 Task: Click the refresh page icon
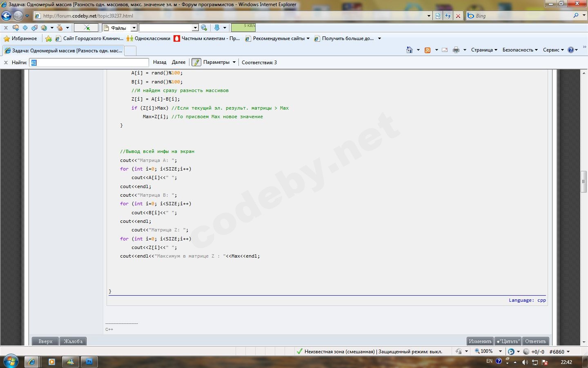tap(448, 16)
